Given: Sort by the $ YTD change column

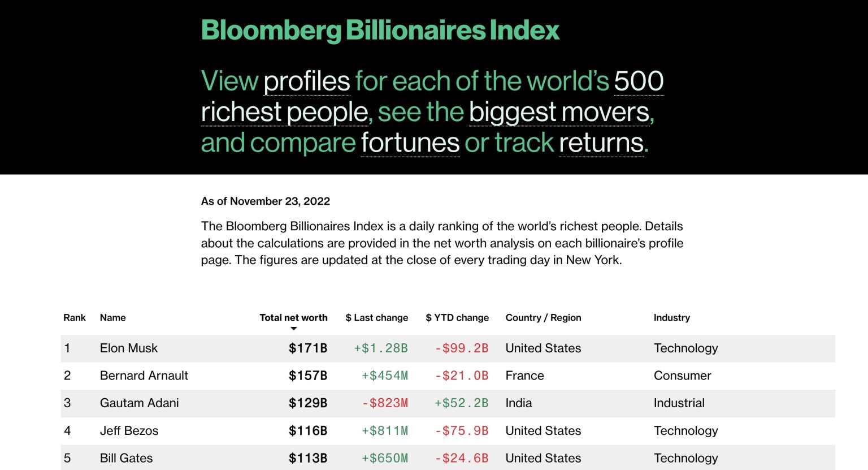Looking at the screenshot, I should click(457, 317).
